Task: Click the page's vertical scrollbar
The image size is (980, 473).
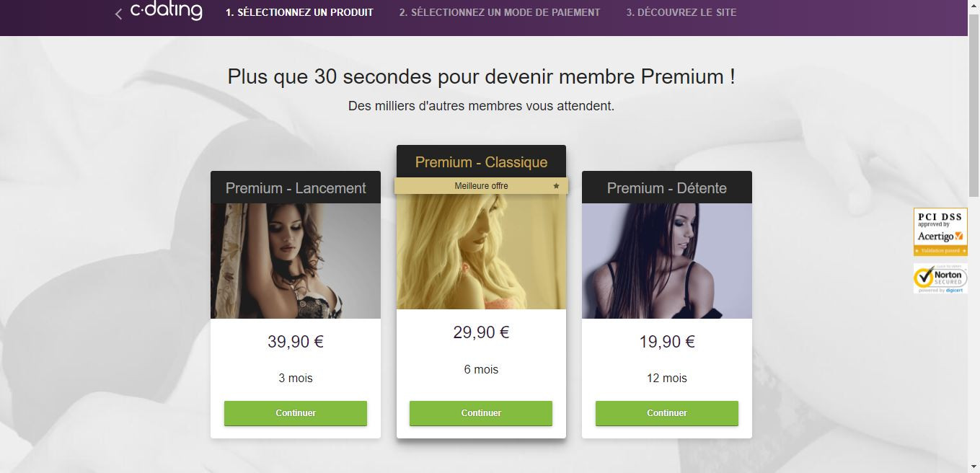Action: 974,236
